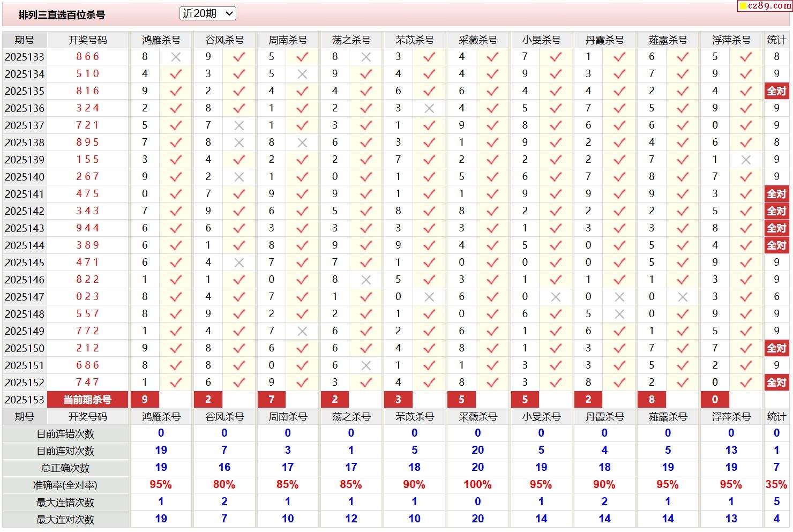The width and height of the screenshot is (793, 532).
Task: Click the check mark for 小旻杀号 in row 2025141
Action: (x=556, y=194)
